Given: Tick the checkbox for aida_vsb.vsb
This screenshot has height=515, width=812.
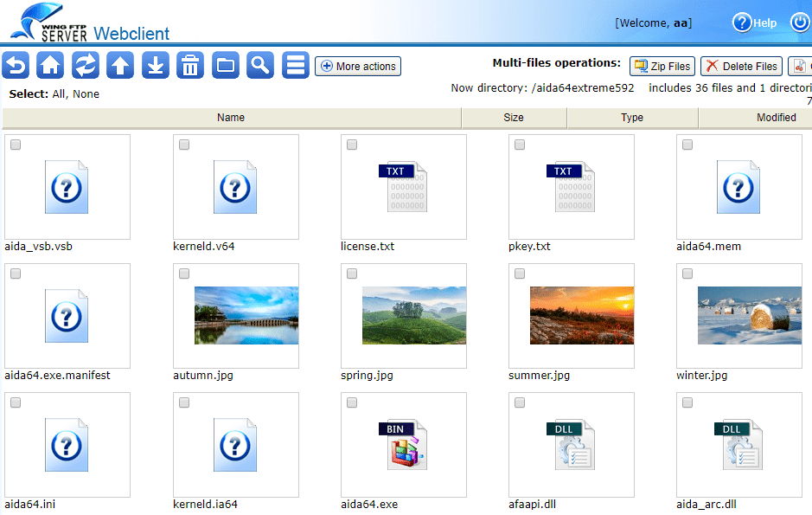Looking at the screenshot, I should 16,145.
